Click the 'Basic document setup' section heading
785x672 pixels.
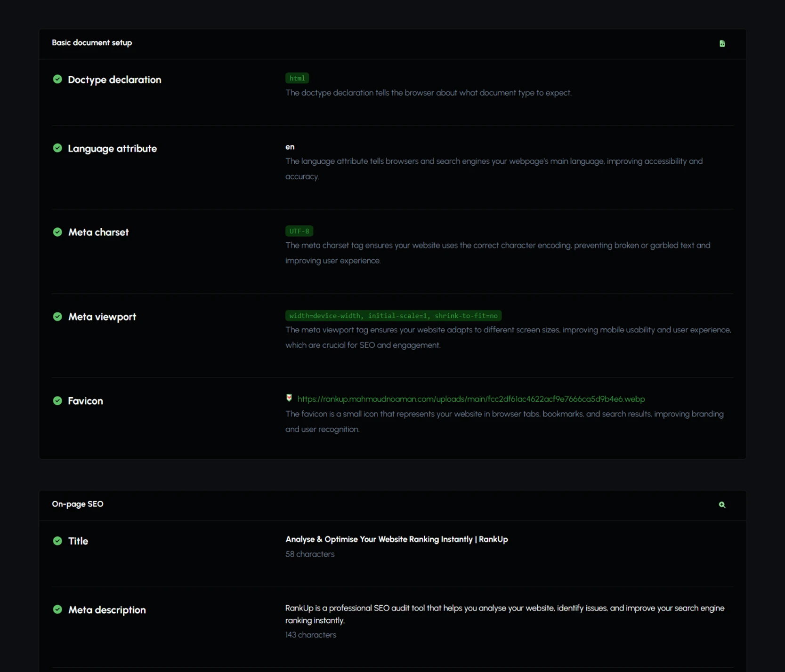(x=92, y=43)
